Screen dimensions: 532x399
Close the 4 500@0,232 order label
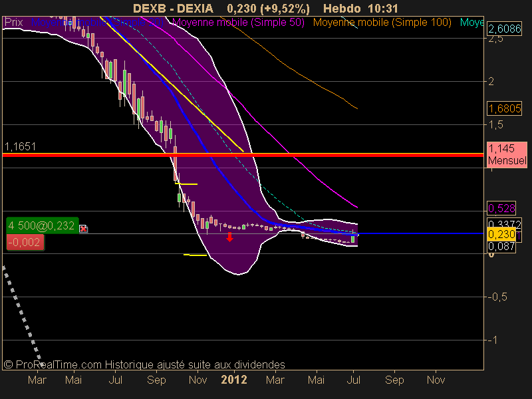[x=84, y=229]
